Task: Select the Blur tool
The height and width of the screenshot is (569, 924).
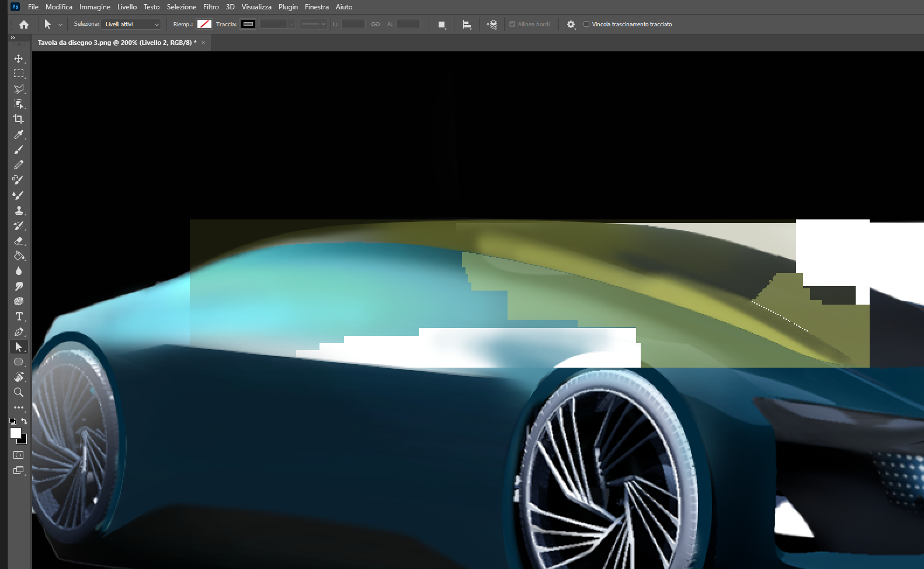Action: (x=19, y=271)
